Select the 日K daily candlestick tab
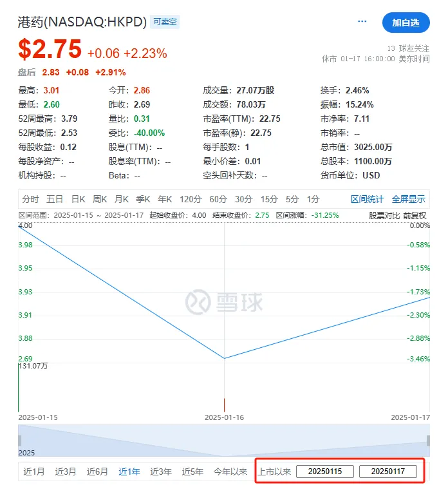 pos(78,199)
